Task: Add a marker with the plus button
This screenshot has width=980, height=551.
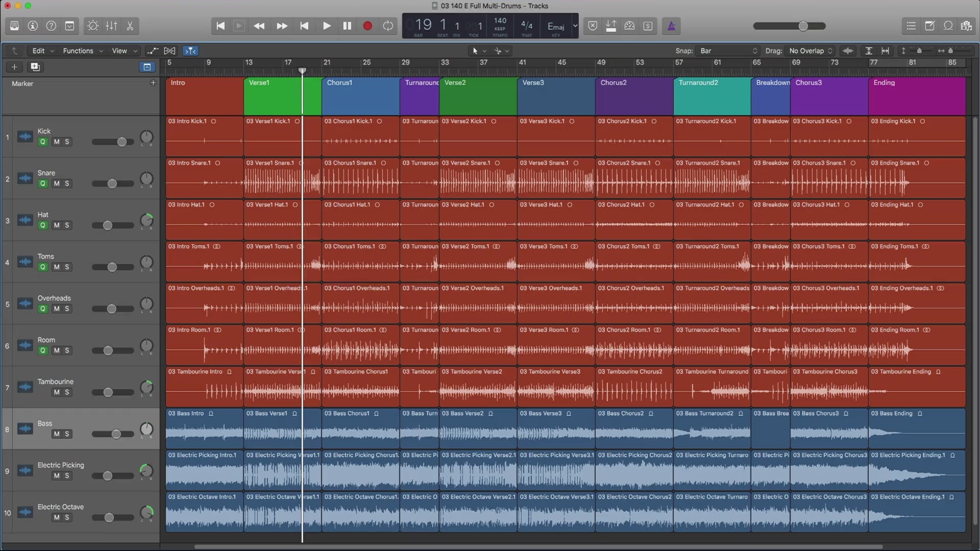Action: [x=153, y=83]
